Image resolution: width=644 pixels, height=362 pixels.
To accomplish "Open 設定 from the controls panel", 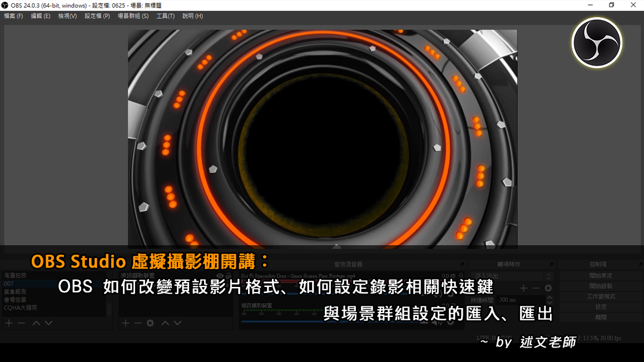I will pos(601,307).
